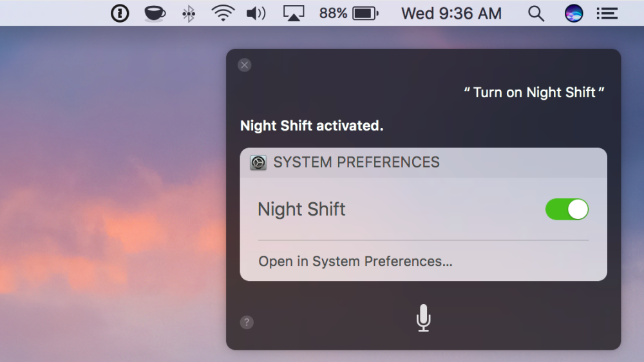Open the AirPlay display menu

point(294,13)
